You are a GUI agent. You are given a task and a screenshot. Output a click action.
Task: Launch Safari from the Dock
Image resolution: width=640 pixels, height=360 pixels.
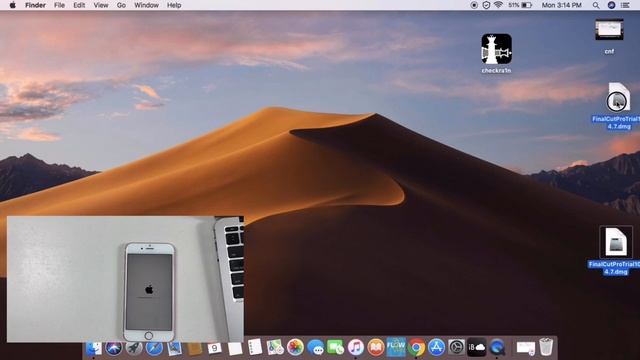coord(154,348)
